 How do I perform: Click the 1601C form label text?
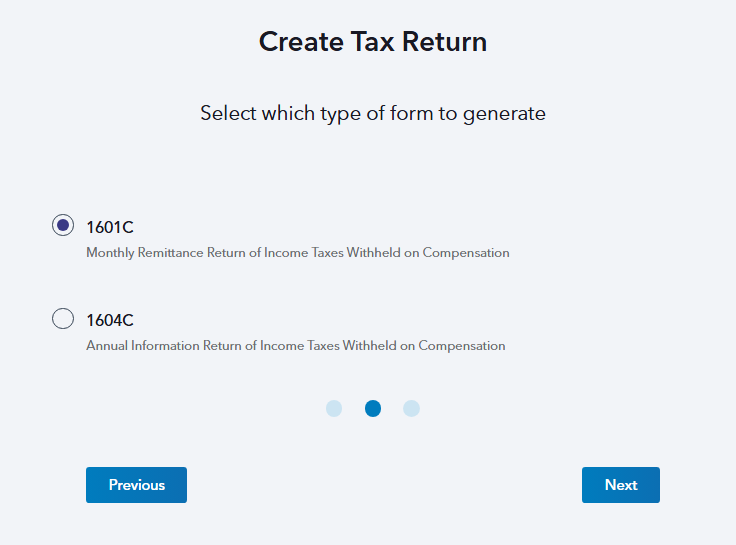point(110,227)
